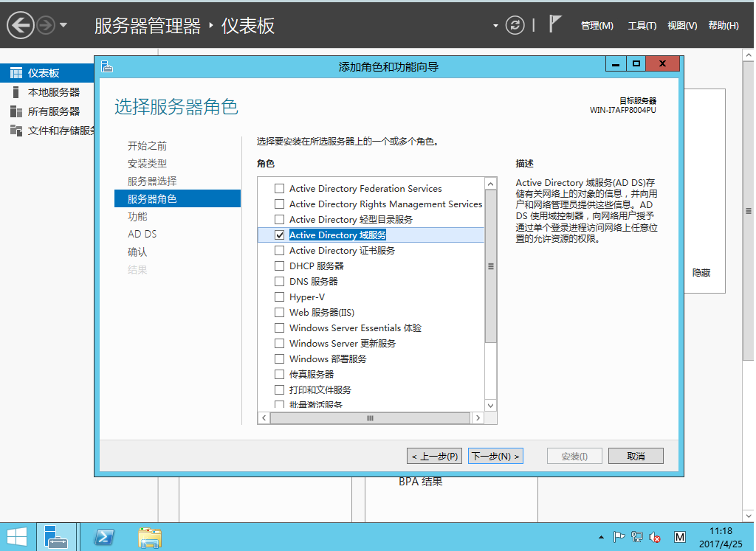The height and width of the screenshot is (551, 756).
Task: Maximize the wizard window
Action: 636,64
